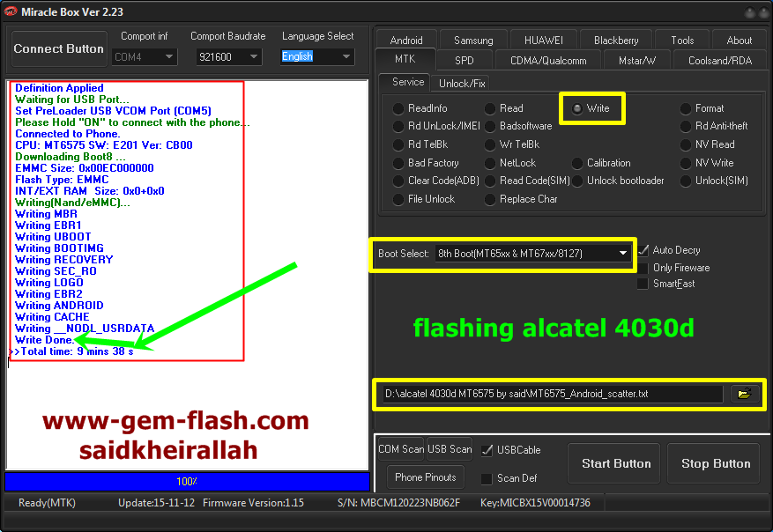Click the 'Writing ANDROID' log line
The height and width of the screenshot is (532, 773).
pos(59,306)
